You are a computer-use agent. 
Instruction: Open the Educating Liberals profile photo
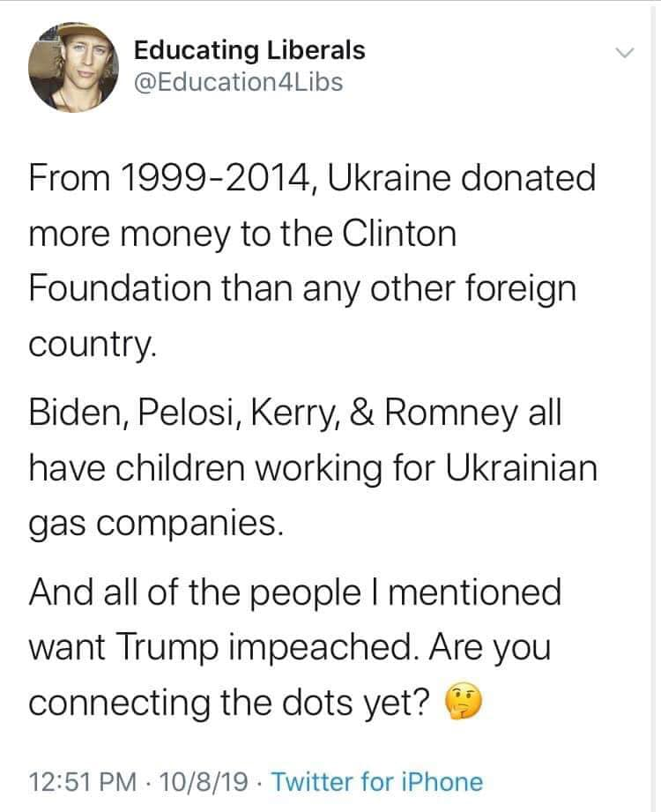69,69
